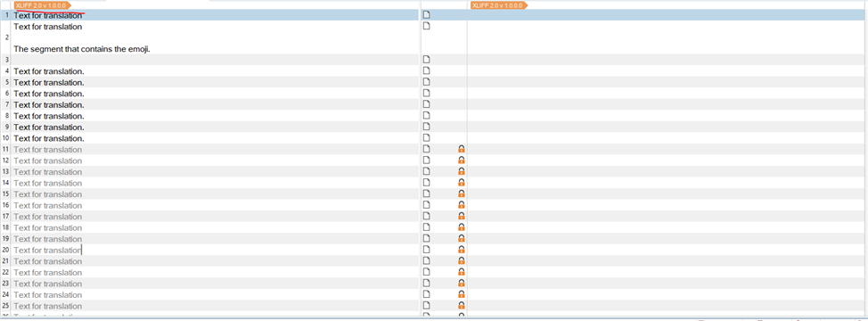Click the orange lock icon on segment 19
Viewport: 868px width, 321px height.
coord(462,239)
